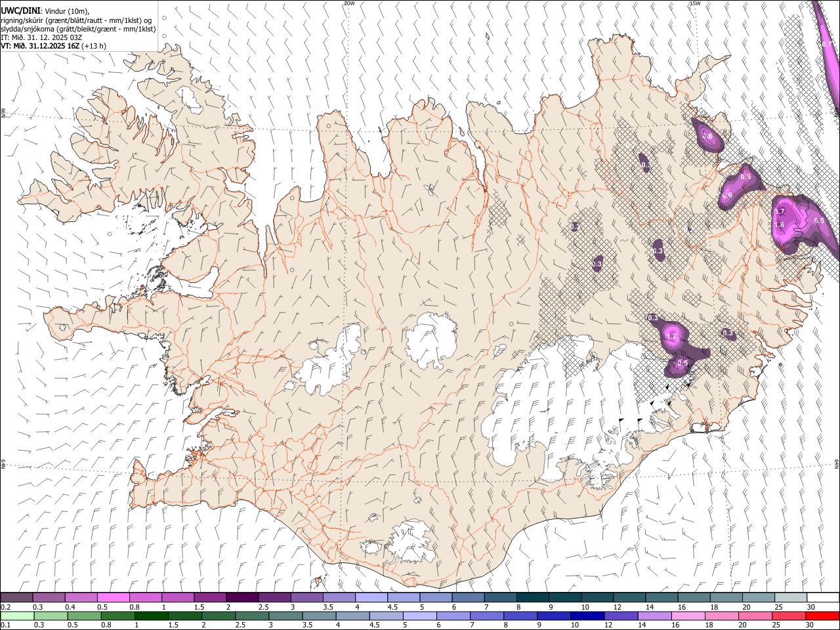The width and height of the screenshot is (840, 630).
Task: Click the pale grey 25 swatch in top legend
Action: (791, 597)
